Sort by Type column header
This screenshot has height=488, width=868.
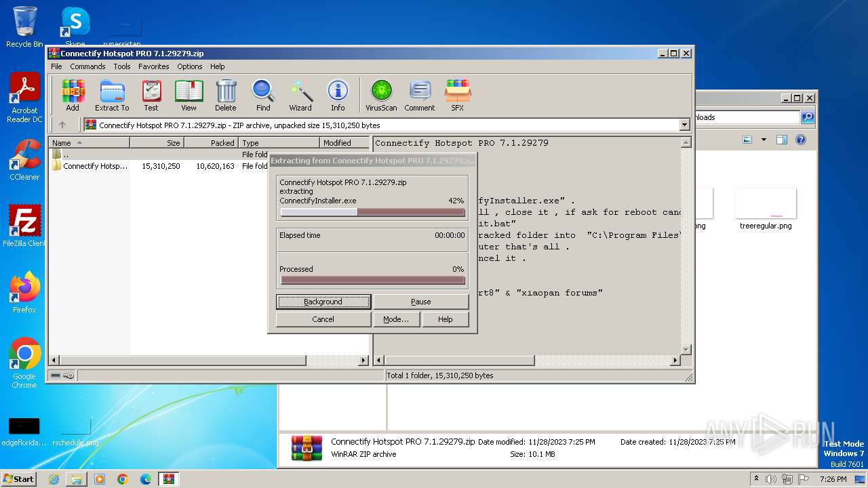[x=279, y=142]
